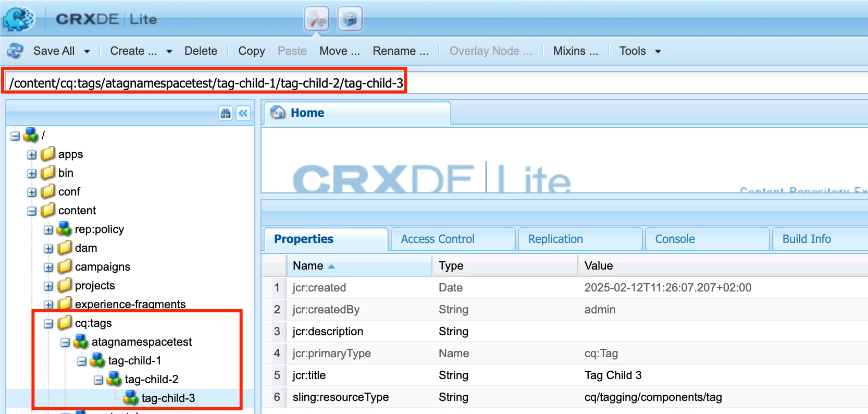Click the tag-child-1 node icon
This screenshot has height=414, width=868.
pos(97,360)
